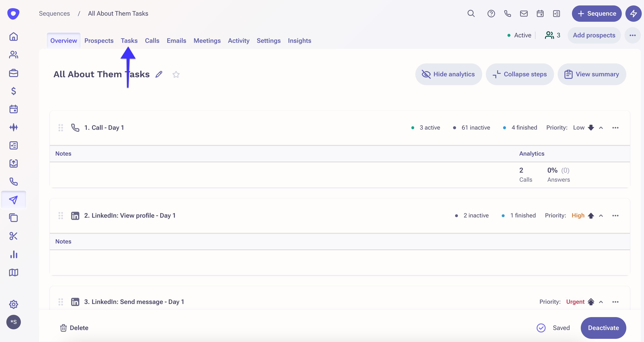Click the Deactivate button

click(x=603, y=328)
